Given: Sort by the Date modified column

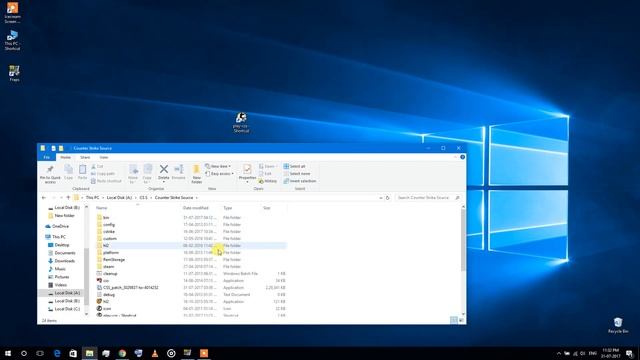Looking at the screenshot, I should point(196,208).
